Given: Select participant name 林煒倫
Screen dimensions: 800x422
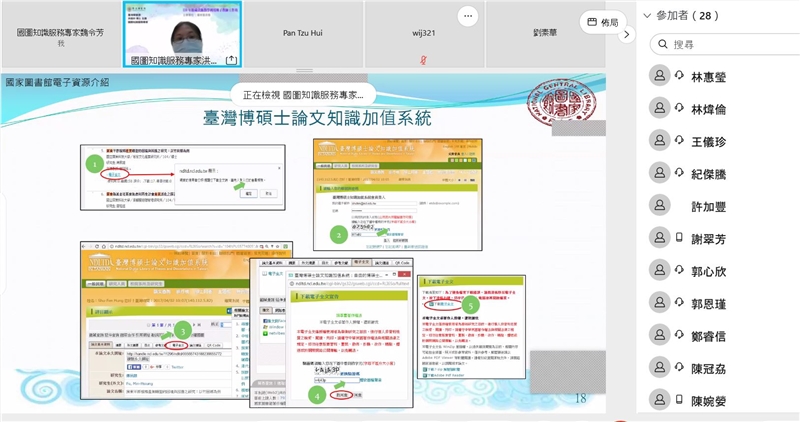Looking at the screenshot, I should click(x=708, y=109).
